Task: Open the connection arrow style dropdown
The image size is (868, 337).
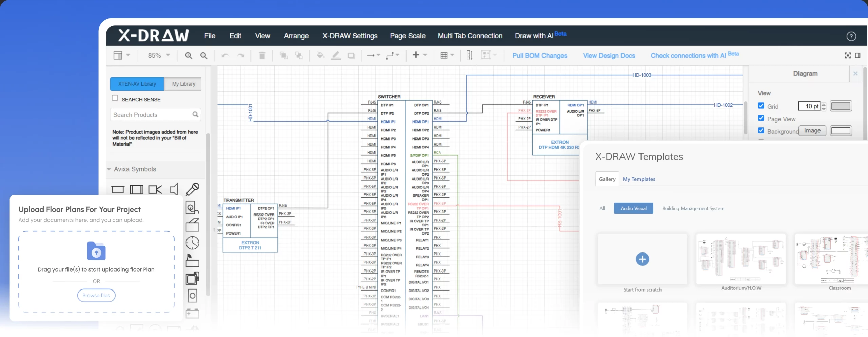Action: click(x=374, y=55)
